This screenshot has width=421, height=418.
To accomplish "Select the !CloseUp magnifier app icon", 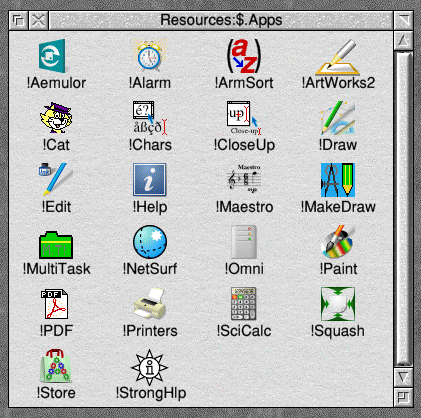I will (x=244, y=118).
